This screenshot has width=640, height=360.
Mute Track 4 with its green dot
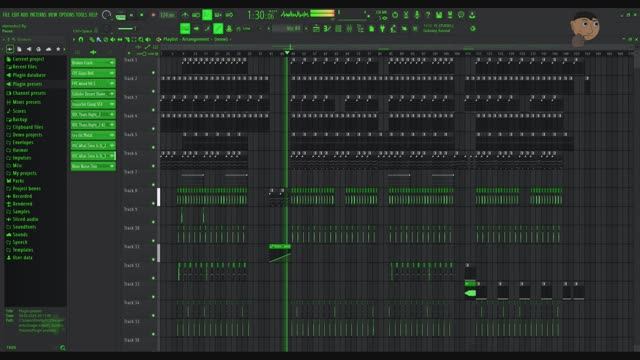[x=153, y=129]
